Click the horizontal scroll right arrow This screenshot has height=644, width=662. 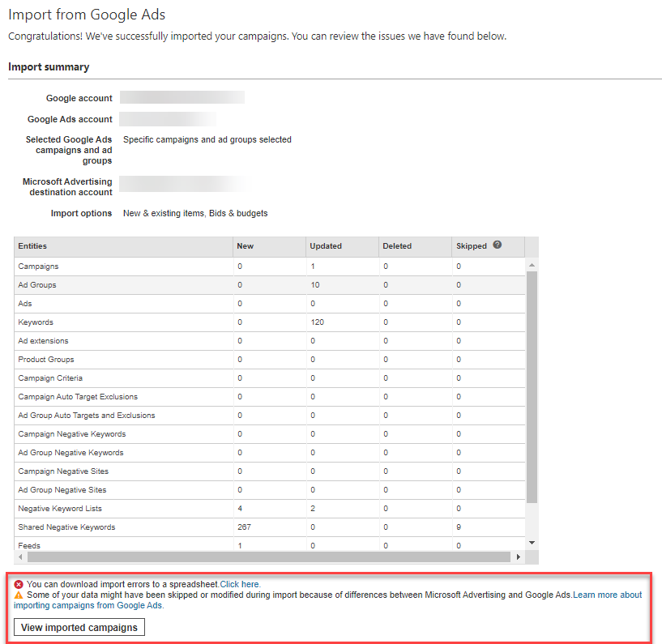coord(519,557)
